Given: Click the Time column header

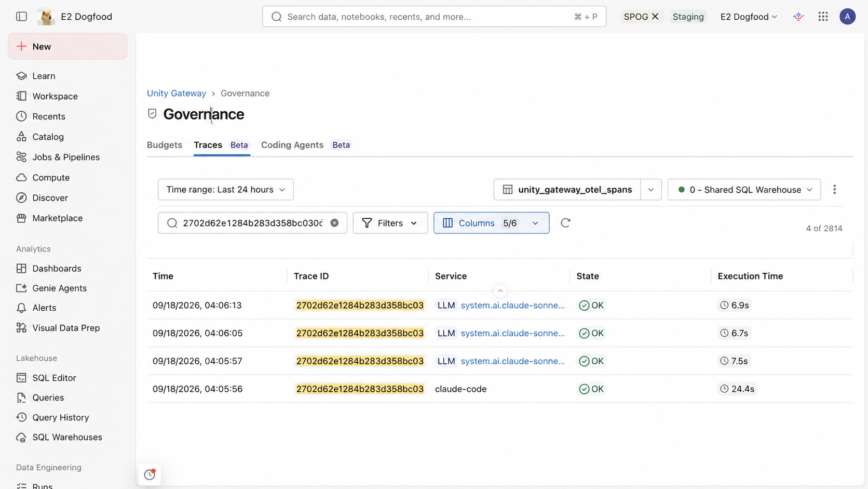Looking at the screenshot, I should [x=163, y=276].
